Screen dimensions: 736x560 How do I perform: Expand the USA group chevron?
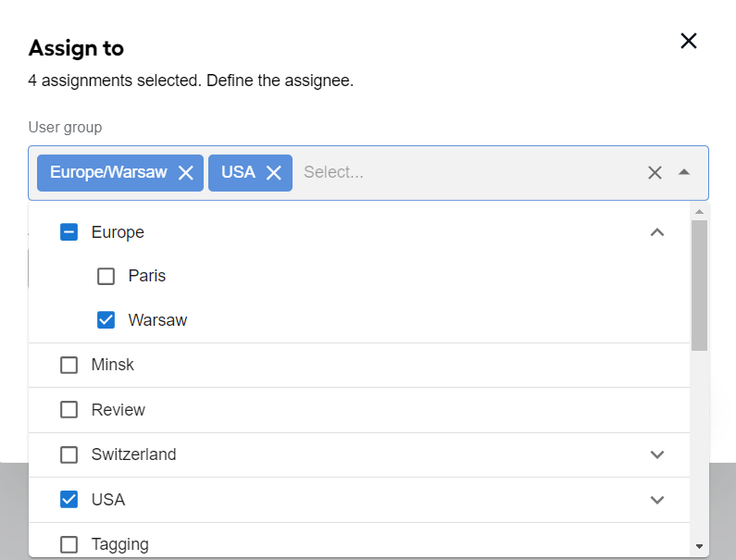click(x=657, y=500)
